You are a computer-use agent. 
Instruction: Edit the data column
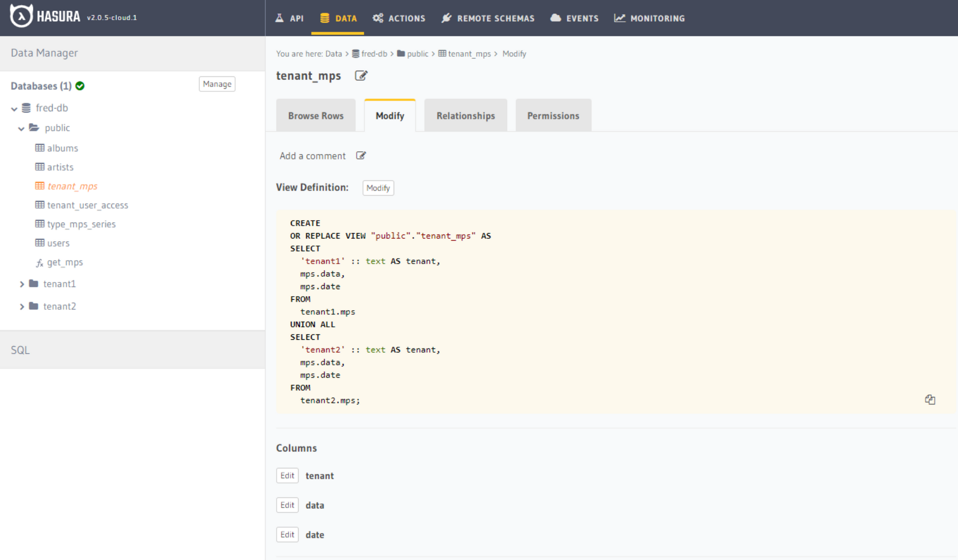pos(287,505)
